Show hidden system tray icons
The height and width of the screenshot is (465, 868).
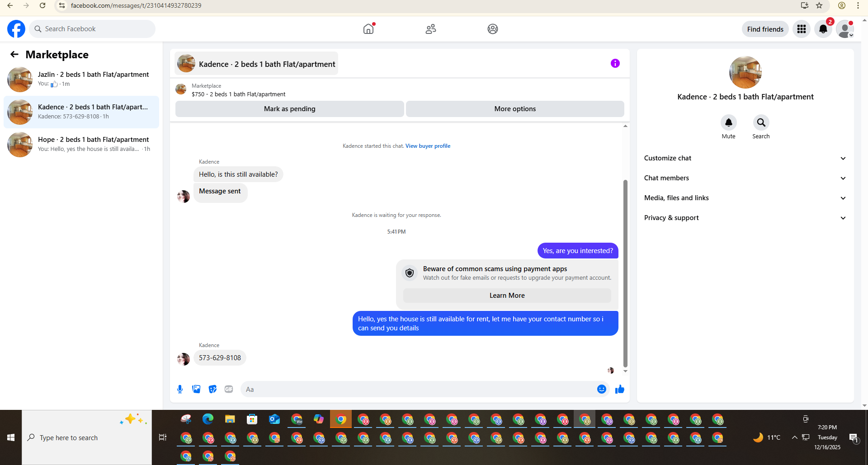794,437
